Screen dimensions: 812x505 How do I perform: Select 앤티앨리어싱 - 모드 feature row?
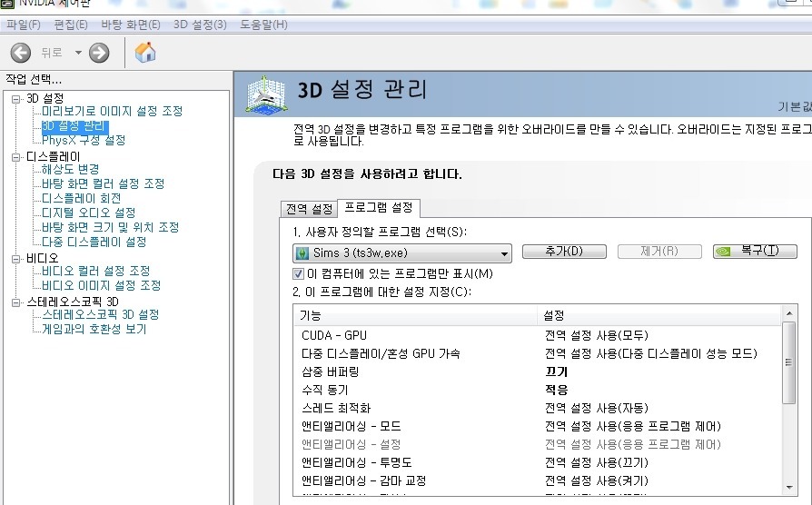click(x=538, y=426)
